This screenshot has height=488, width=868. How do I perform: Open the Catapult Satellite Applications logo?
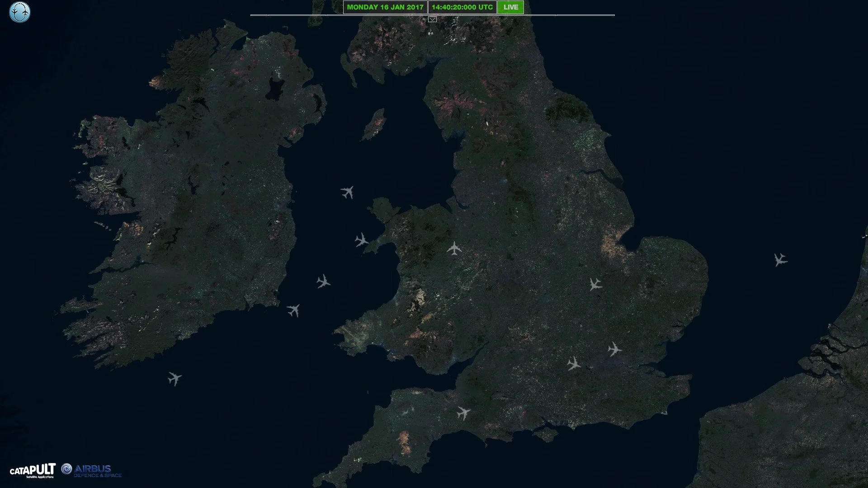tap(33, 470)
